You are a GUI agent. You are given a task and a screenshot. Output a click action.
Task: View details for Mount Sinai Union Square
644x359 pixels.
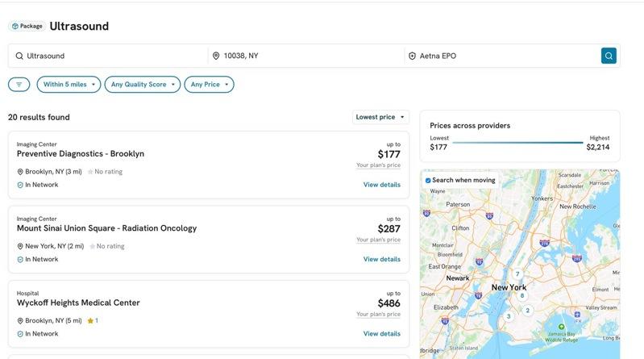(381, 259)
